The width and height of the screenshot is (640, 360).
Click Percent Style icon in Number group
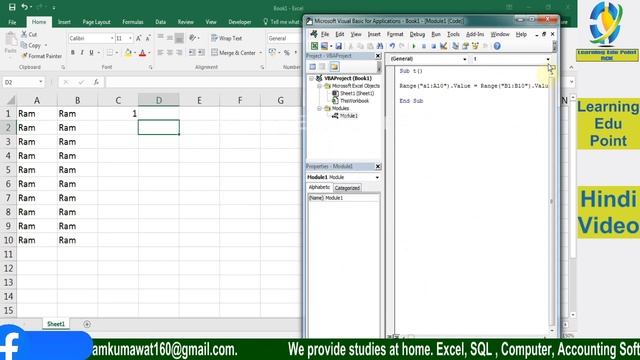[x=287, y=53]
